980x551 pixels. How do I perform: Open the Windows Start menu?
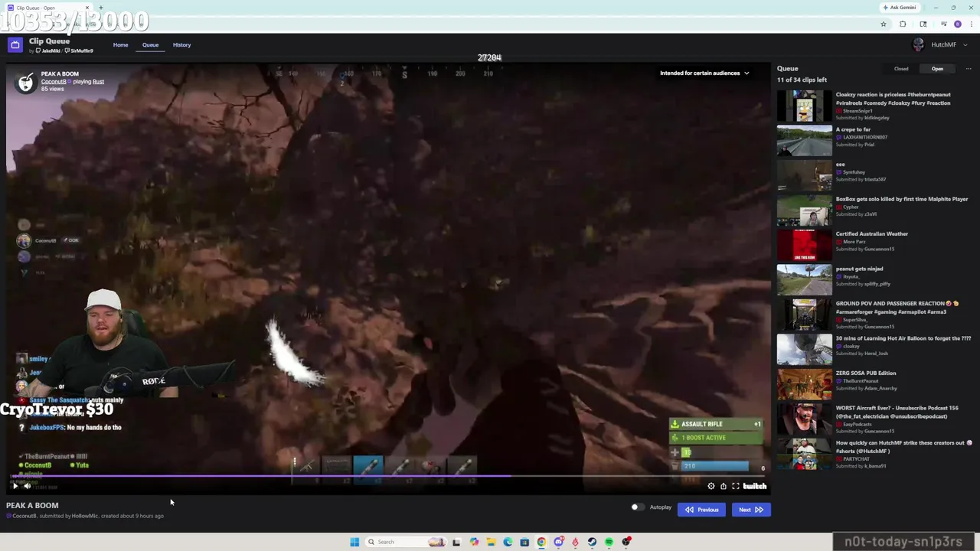click(354, 542)
